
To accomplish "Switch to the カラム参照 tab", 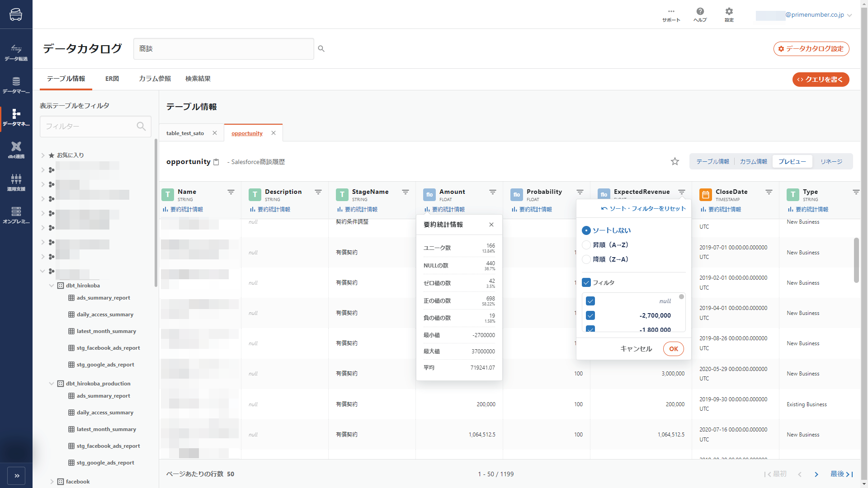I will pyautogui.click(x=155, y=79).
